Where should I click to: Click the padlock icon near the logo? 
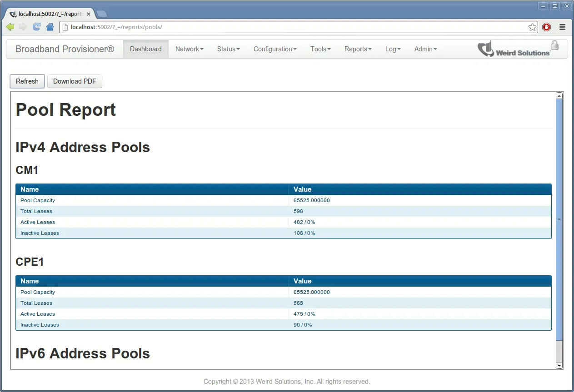pyautogui.click(x=554, y=45)
